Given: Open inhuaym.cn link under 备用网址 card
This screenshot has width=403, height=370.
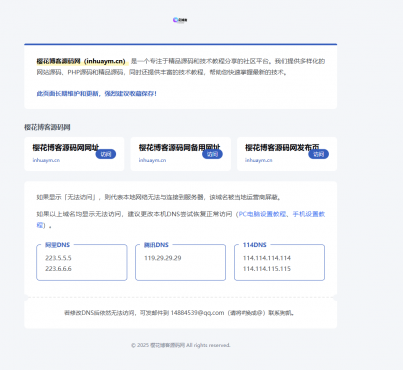Looking at the screenshot, I should pyautogui.click(x=152, y=160).
